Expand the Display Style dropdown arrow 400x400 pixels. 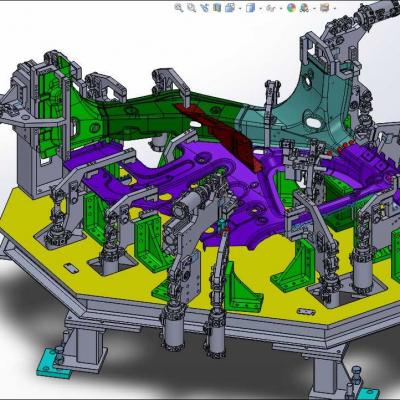coord(261,8)
